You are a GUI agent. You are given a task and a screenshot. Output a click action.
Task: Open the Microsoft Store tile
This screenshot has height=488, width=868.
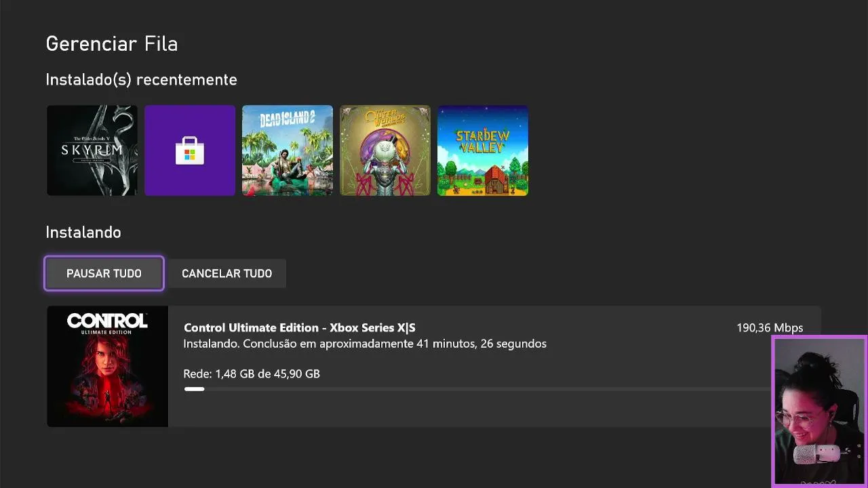coord(190,150)
